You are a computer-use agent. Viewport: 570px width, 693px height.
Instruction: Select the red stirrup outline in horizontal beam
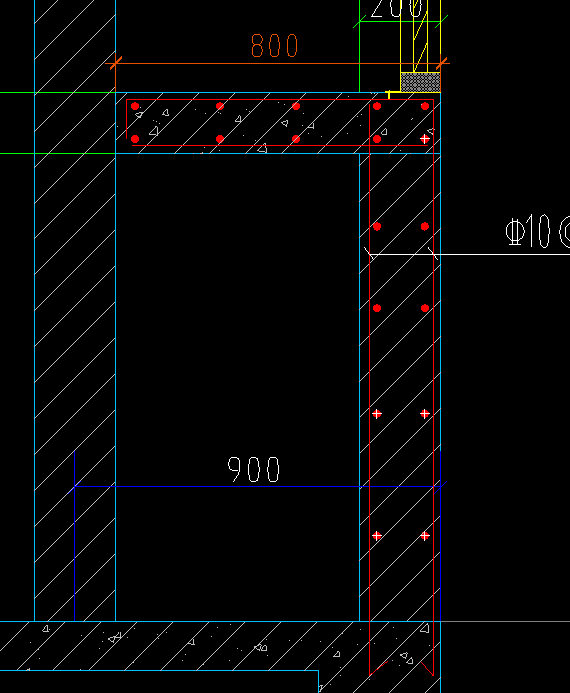click(x=280, y=122)
